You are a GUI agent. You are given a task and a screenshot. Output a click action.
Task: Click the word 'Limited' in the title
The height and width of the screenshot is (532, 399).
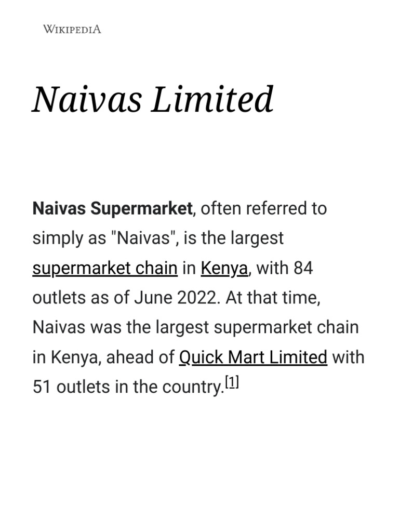pos(212,99)
